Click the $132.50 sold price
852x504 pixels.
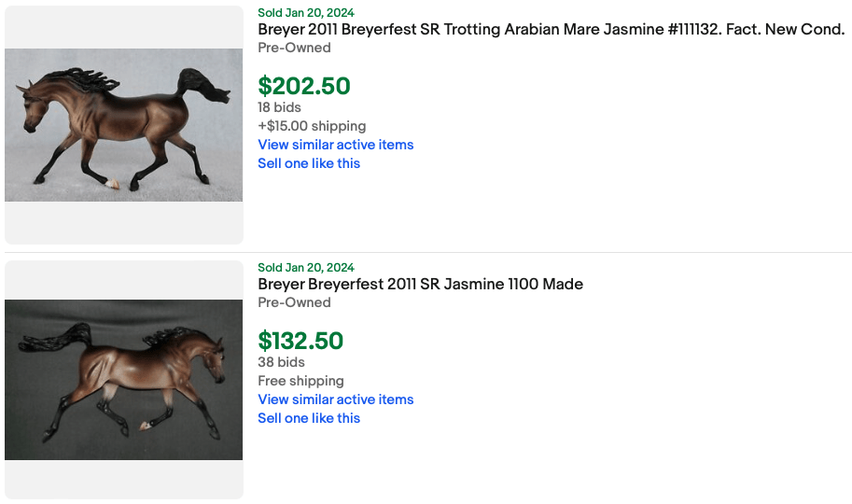[x=300, y=342]
